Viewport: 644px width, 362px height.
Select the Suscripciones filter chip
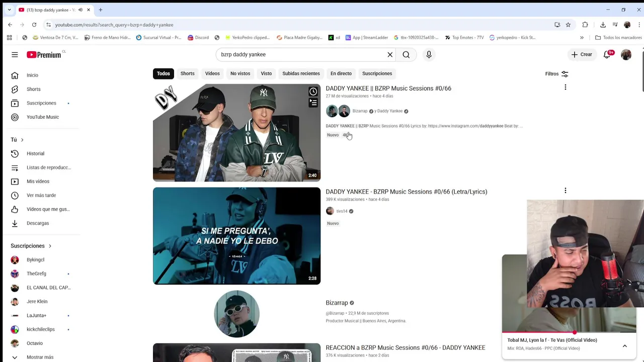click(377, 73)
